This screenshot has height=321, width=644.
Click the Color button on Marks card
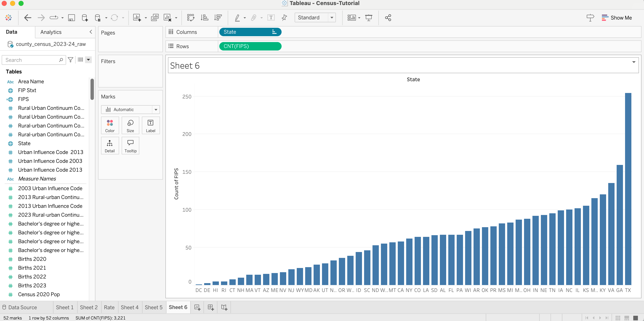tap(110, 125)
